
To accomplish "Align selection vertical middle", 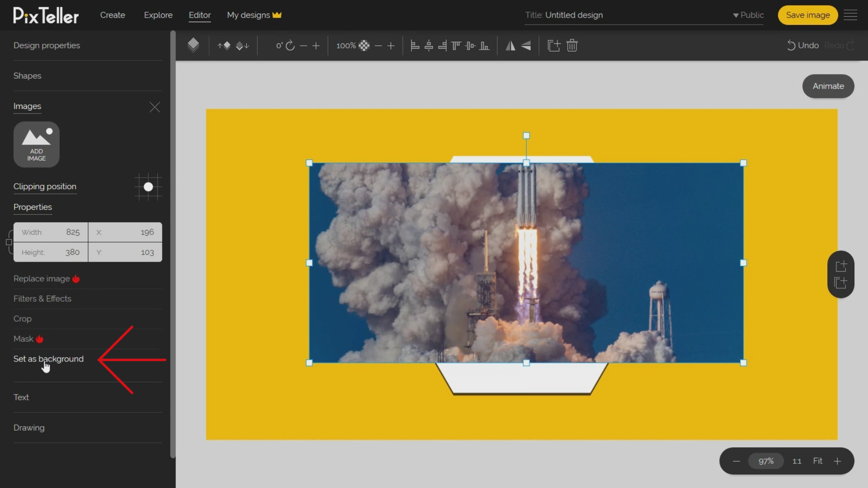I will pyautogui.click(x=470, y=45).
